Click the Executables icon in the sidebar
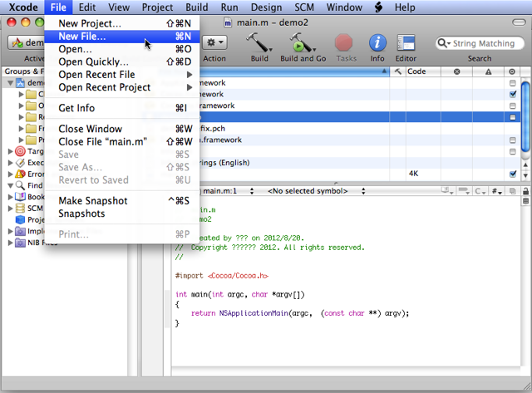This screenshot has height=393, width=532. 20,162
